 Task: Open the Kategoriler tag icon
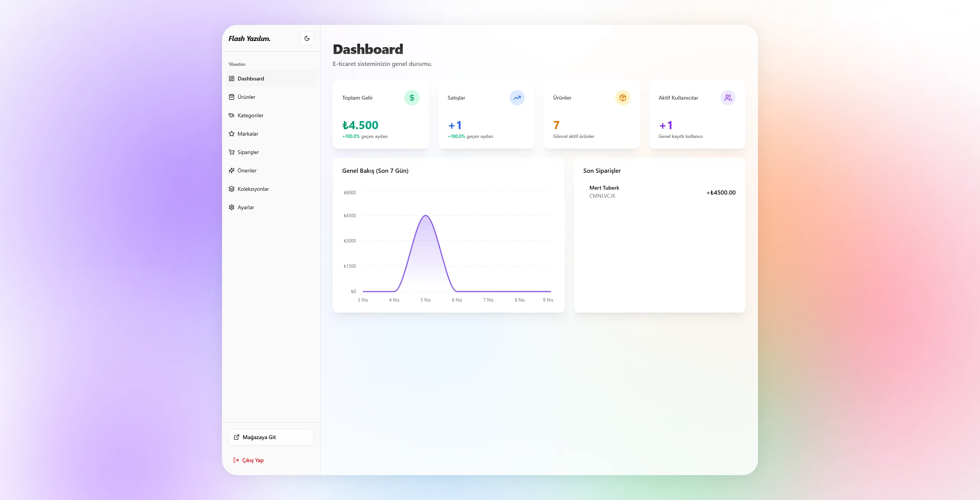232,115
